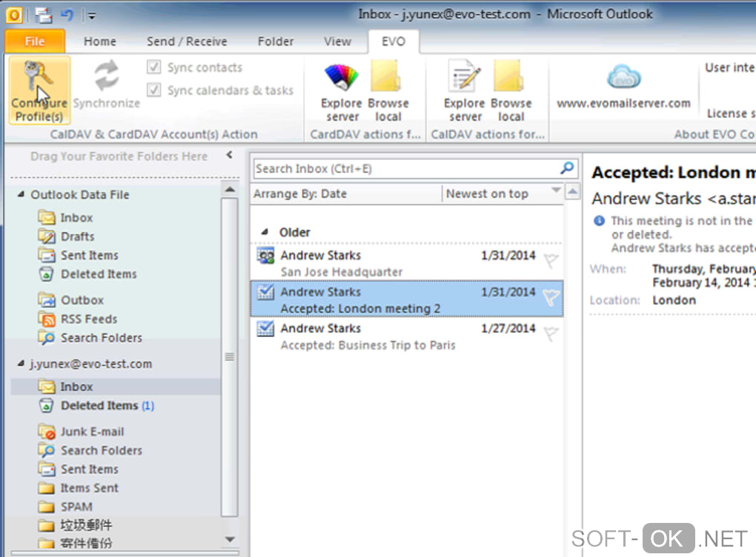Open Deleted Items (1) under j.yunex account
This screenshot has width=756, height=557.
[x=107, y=406]
